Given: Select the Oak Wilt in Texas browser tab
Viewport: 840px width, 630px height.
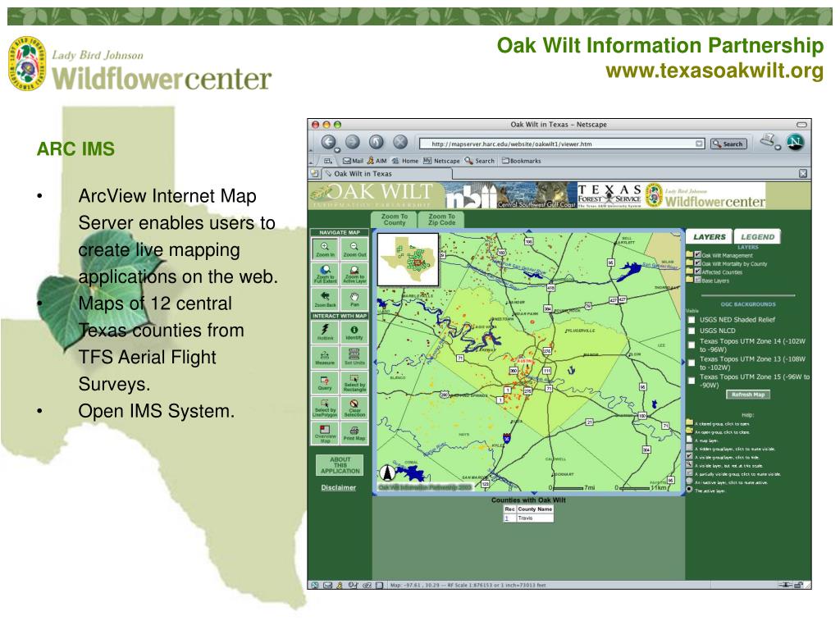Looking at the screenshot, I should (x=386, y=174).
